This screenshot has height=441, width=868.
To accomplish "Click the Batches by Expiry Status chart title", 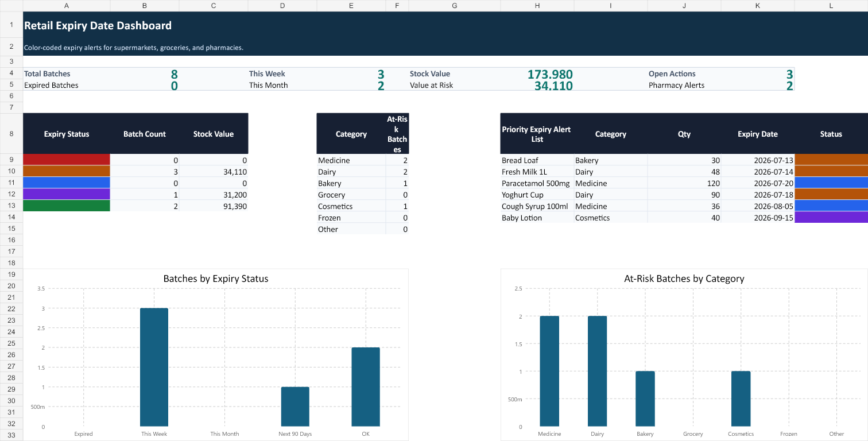I will (216, 278).
